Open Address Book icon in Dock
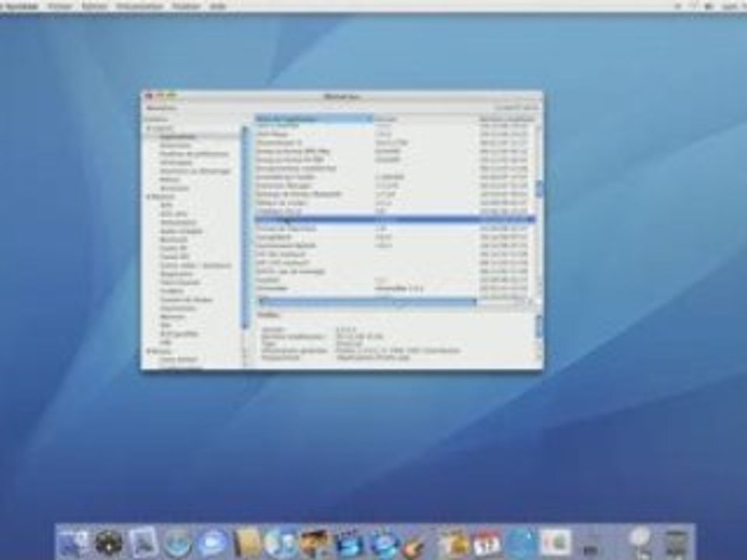747x560 pixels. click(x=247, y=543)
